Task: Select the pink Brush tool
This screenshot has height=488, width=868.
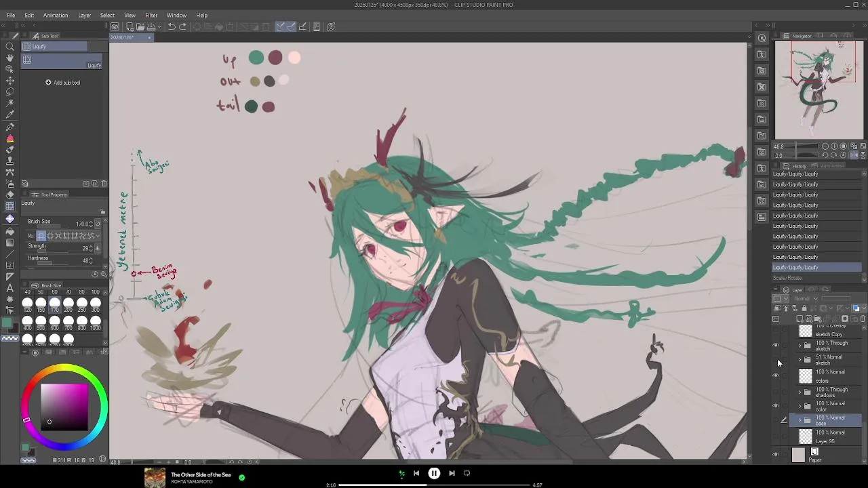Action: point(9,138)
